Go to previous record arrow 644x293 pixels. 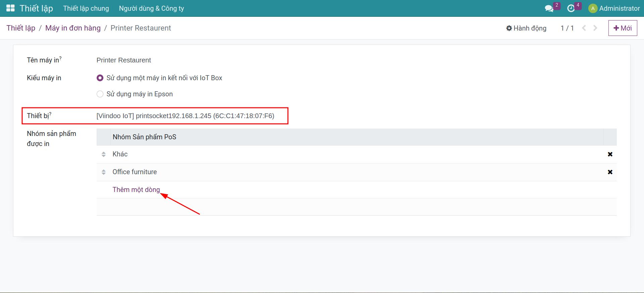click(584, 28)
